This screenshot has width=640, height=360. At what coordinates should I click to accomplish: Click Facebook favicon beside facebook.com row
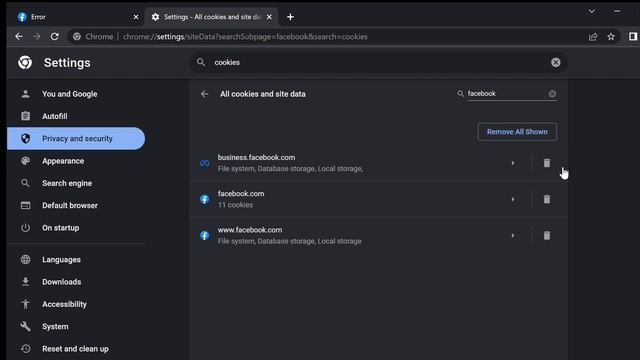pos(204,199)
